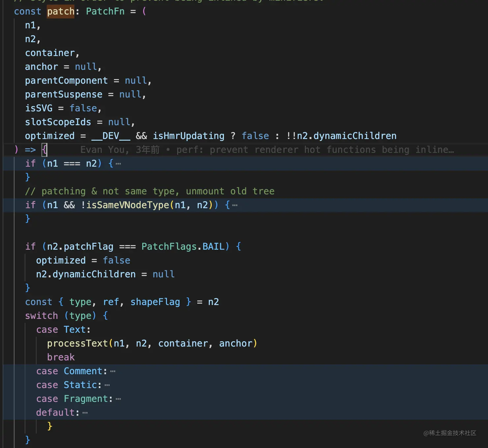This screenshot has width=488, height=448.
Task: Click the __DEV__ constant
Action: [x=111, y=136]
